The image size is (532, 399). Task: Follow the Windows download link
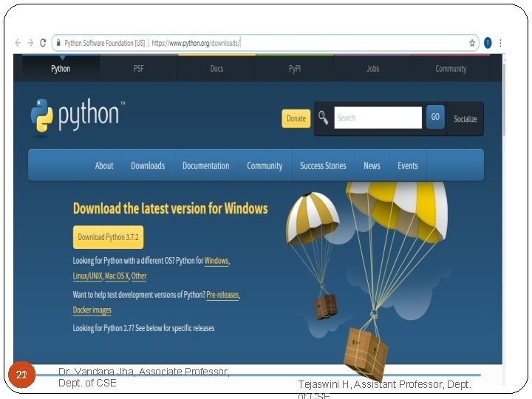point(216,261)
